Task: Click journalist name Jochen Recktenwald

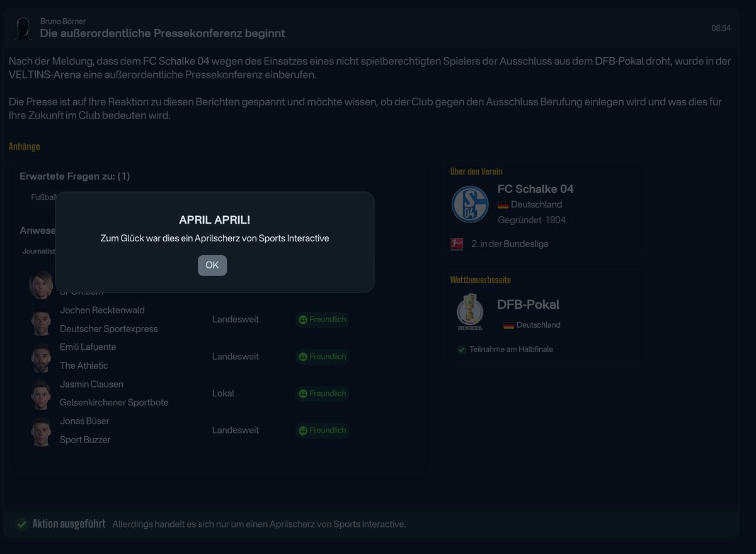Action: pyautogui.click(x=102, y=310)
